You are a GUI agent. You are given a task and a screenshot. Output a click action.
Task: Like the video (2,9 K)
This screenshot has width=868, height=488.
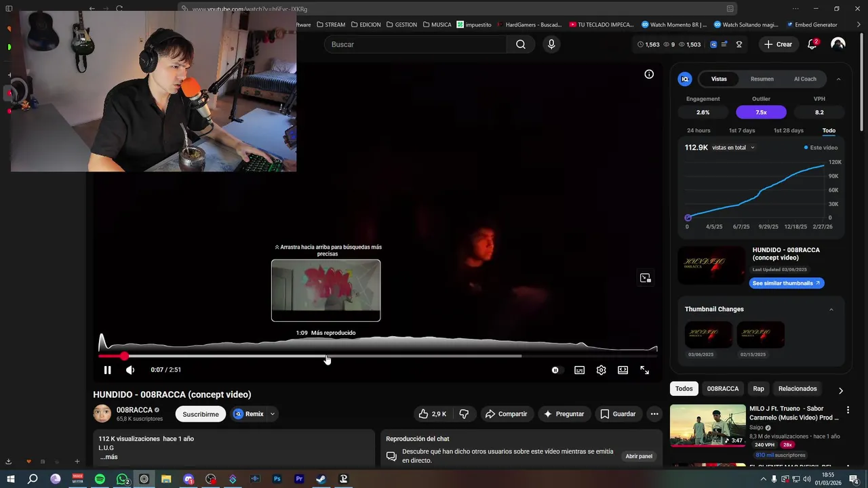point(432,413)
